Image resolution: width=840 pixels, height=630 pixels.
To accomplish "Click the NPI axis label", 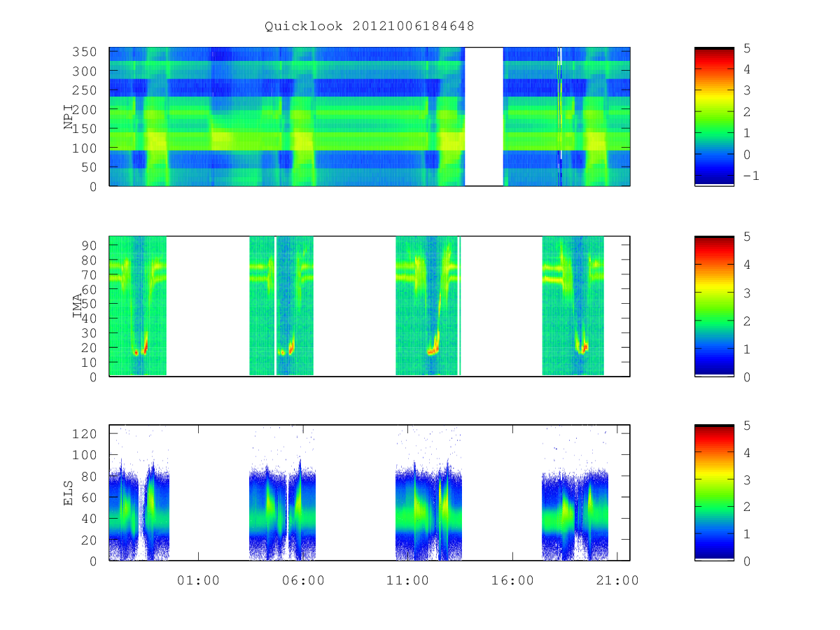I will (x=69, y=117).
